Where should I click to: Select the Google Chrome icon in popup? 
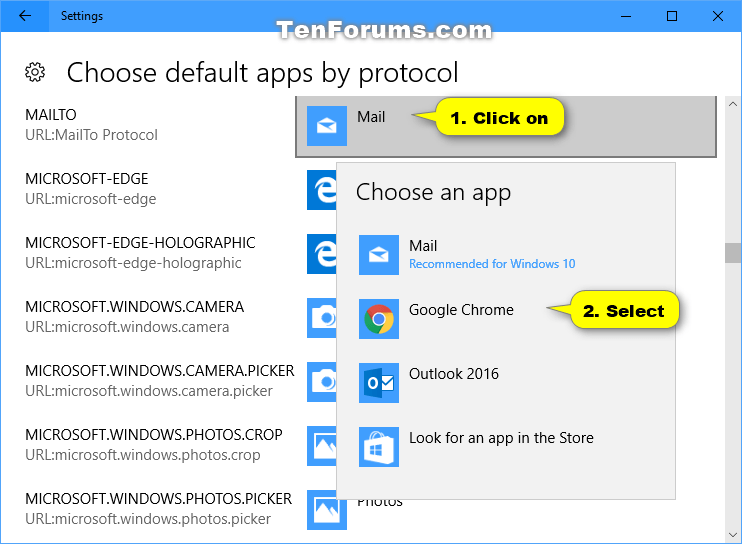(379, 319)
